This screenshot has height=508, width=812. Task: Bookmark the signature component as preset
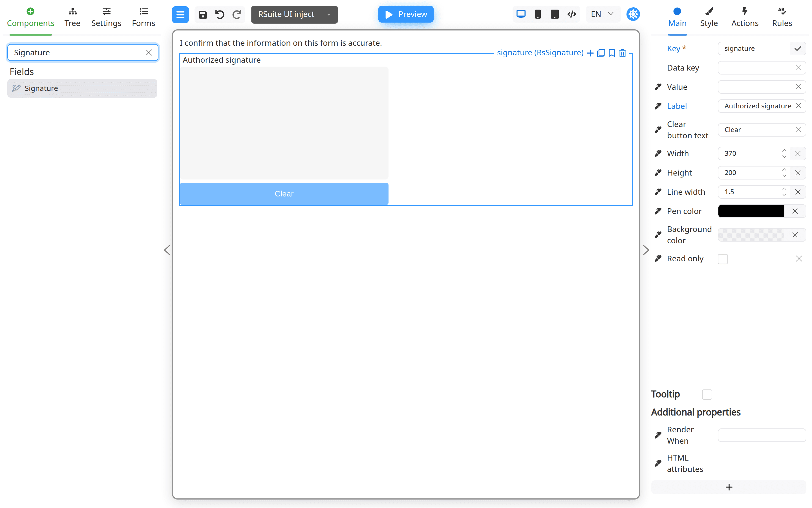click(612, 53)
